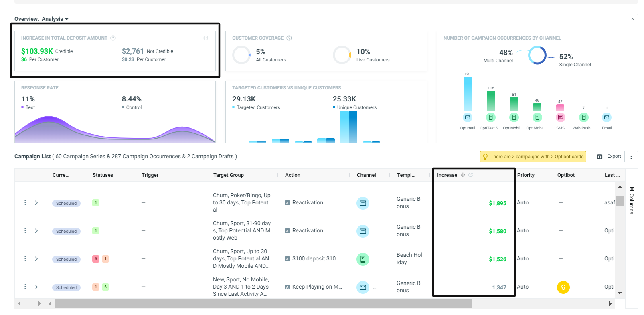Open three-dot menu next to Export
The width and height of the screenshot is (644, 315).
pos(631,157)
